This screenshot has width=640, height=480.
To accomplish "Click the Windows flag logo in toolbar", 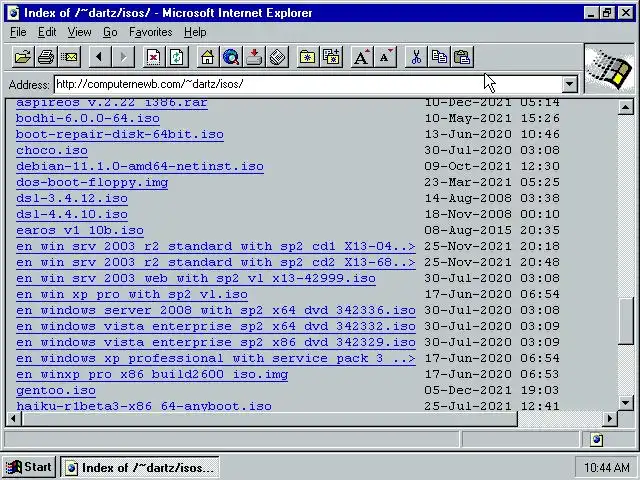I will tap(609, 69).
